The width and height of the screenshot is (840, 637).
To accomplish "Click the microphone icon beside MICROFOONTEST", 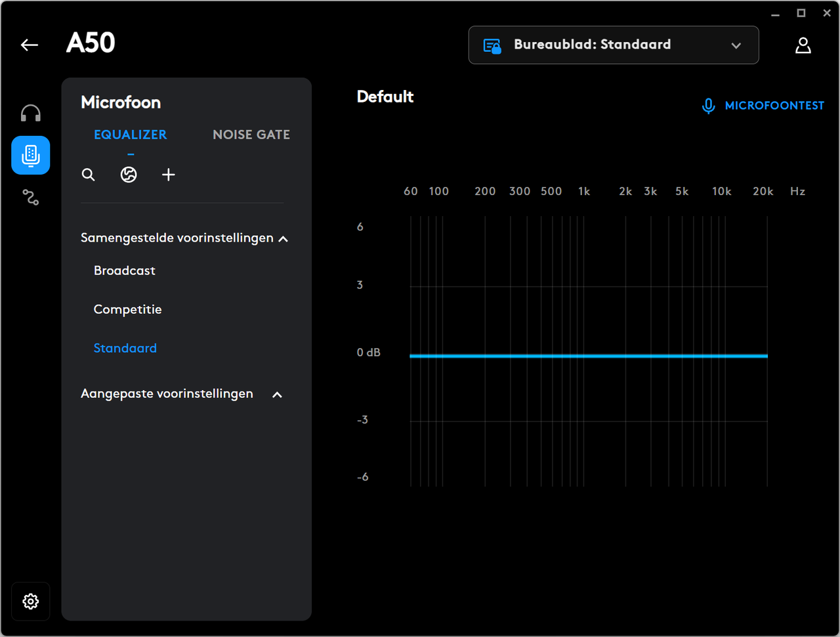I will 708,106.
